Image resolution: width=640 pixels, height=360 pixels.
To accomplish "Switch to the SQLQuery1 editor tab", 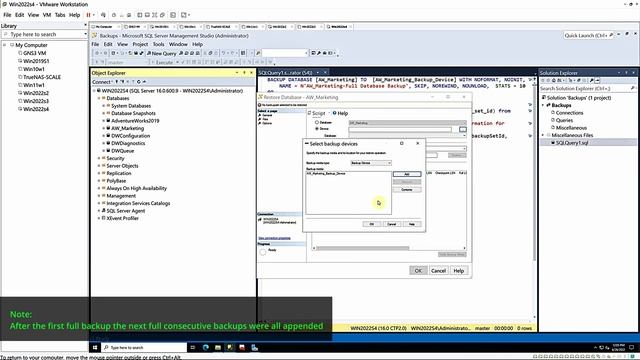I will tap(285, 73).
